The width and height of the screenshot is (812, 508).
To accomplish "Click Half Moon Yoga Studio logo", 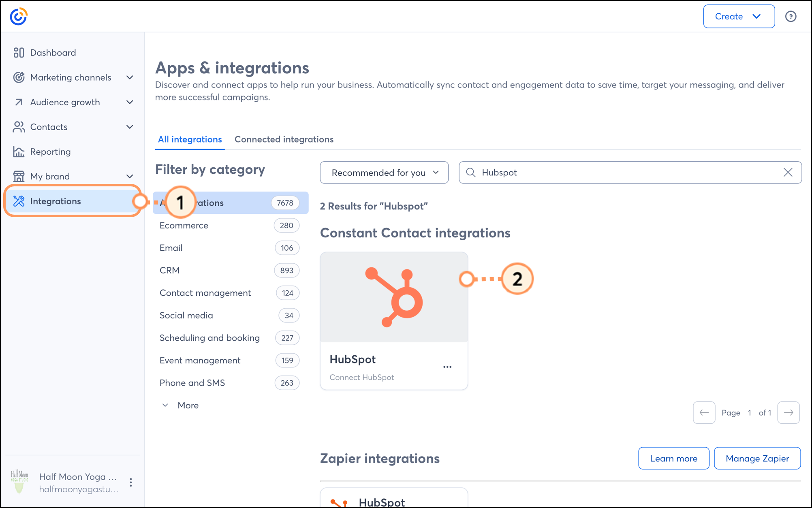I will [19, 482].
